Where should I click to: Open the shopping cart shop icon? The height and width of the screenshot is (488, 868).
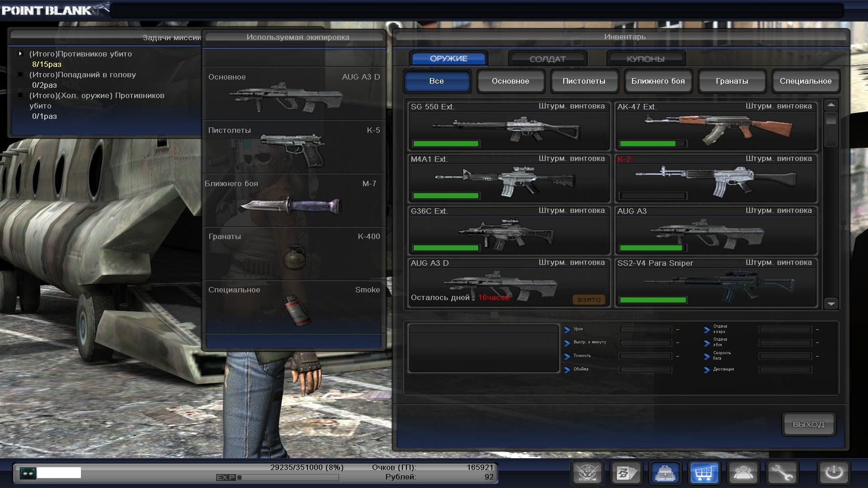pos(704,473)
